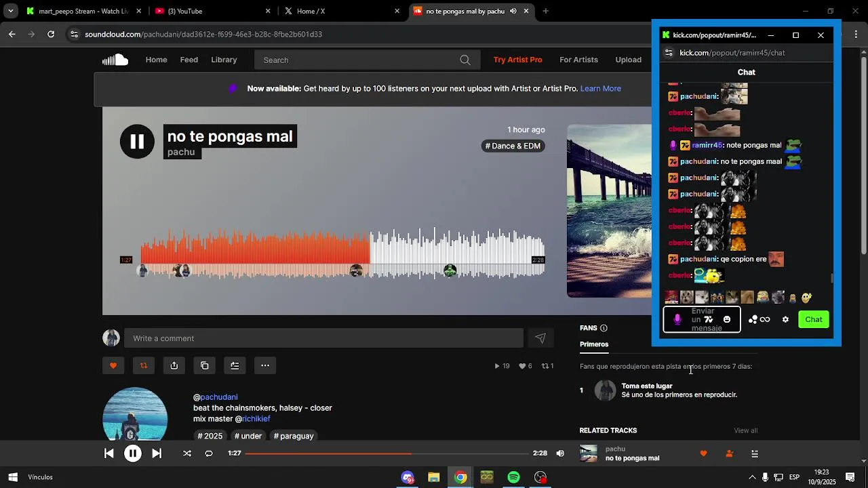
Task: Open Spotify from the taskbar
Action: tap(513, 477)
